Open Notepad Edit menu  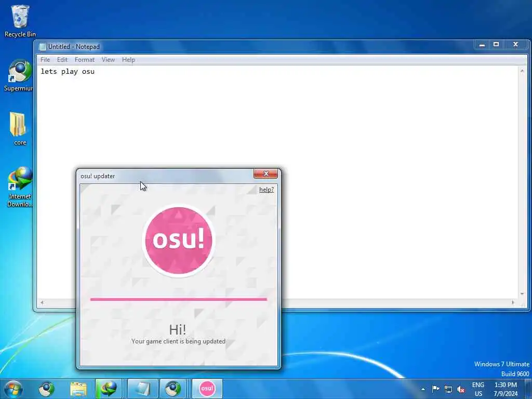(62, 60)
